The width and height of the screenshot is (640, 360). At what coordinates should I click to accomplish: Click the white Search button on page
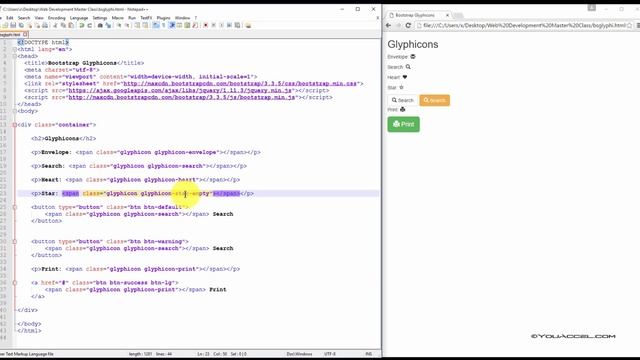[x=402, y=100]
